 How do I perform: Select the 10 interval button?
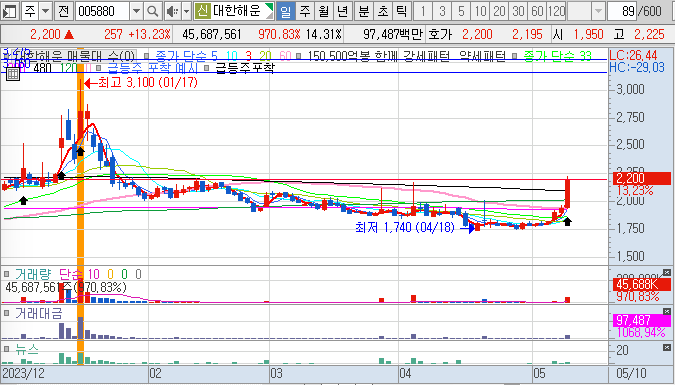coord(480,11)
